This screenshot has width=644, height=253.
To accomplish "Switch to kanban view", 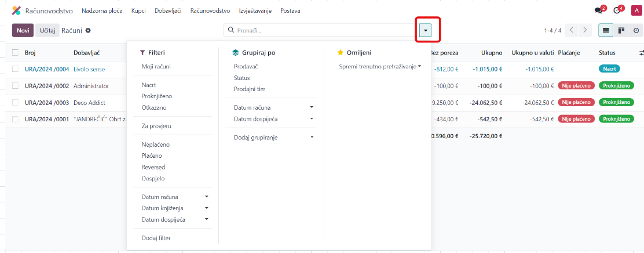I will pyautogui.click(x=621, y=30).
